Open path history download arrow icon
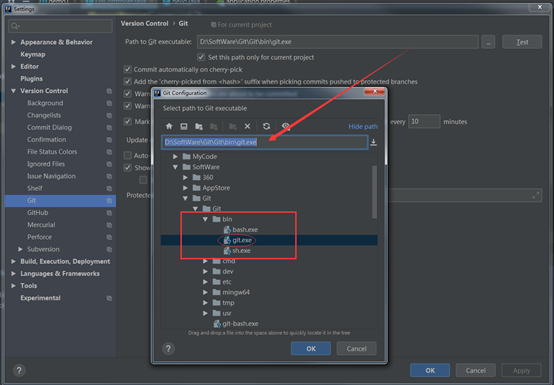The width and height of the screenshot is (554, 385). [373, 142]
